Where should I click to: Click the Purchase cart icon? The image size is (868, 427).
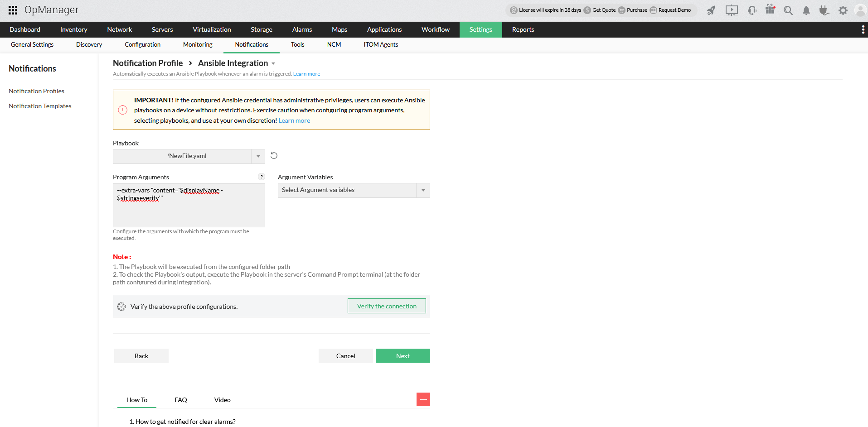point(622,10)
